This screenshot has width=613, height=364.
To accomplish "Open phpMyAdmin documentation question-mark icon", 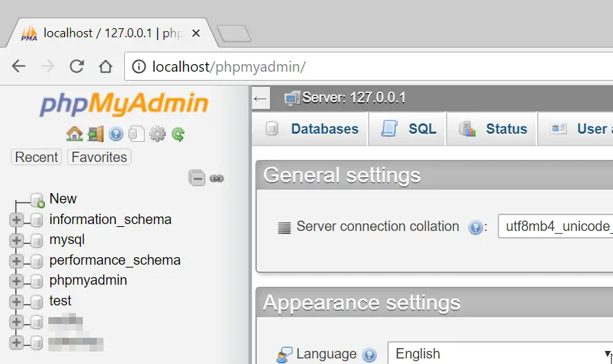I will 116,134.
